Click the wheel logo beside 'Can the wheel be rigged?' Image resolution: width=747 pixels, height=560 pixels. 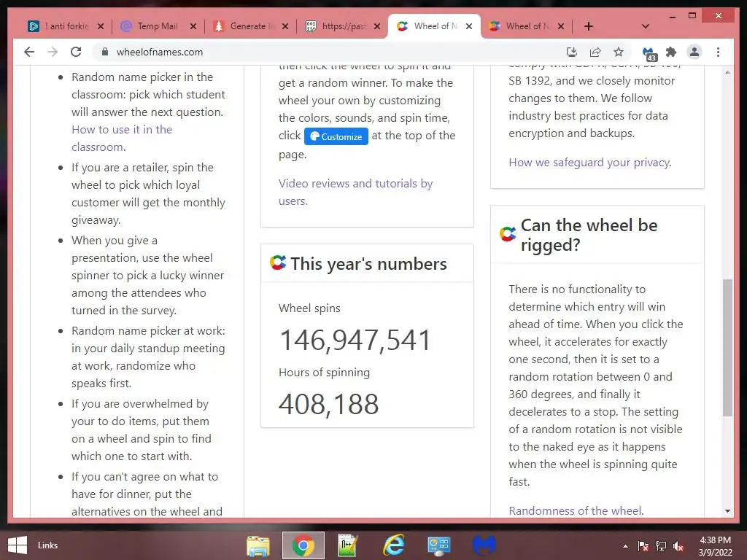point(508,233)
